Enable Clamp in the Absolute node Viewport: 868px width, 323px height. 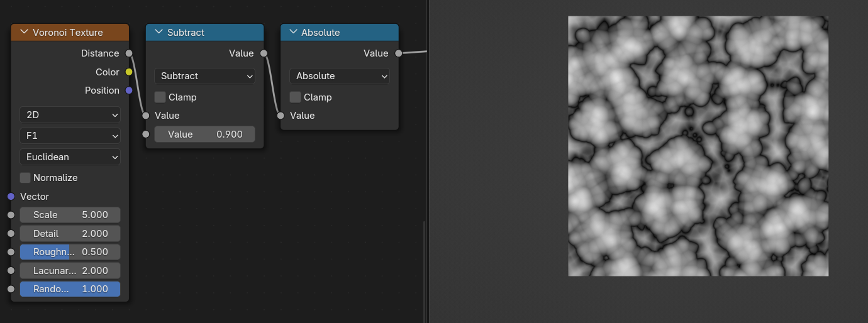point(295,97)
